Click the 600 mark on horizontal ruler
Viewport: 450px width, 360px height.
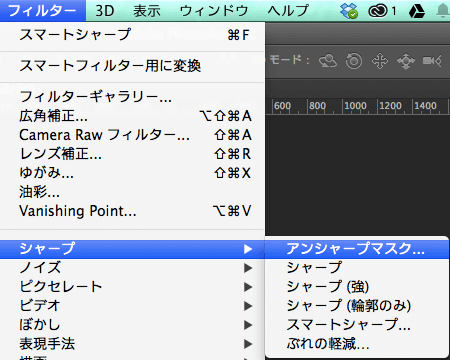[x=282, y=106]
